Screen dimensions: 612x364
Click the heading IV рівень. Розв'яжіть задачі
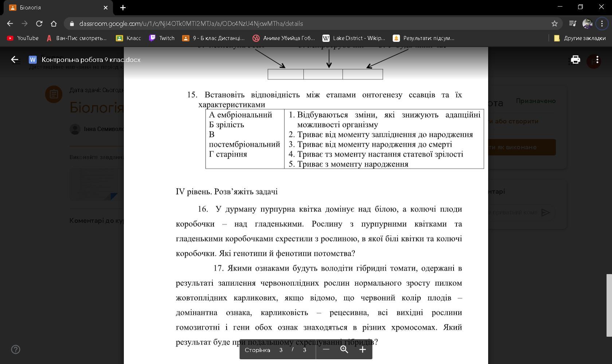point(227,191)
